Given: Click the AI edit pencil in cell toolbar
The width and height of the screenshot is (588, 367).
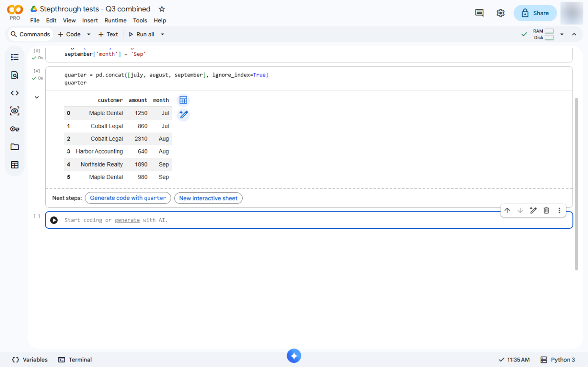Looking at the screenshot, I should tap(533, 211).
